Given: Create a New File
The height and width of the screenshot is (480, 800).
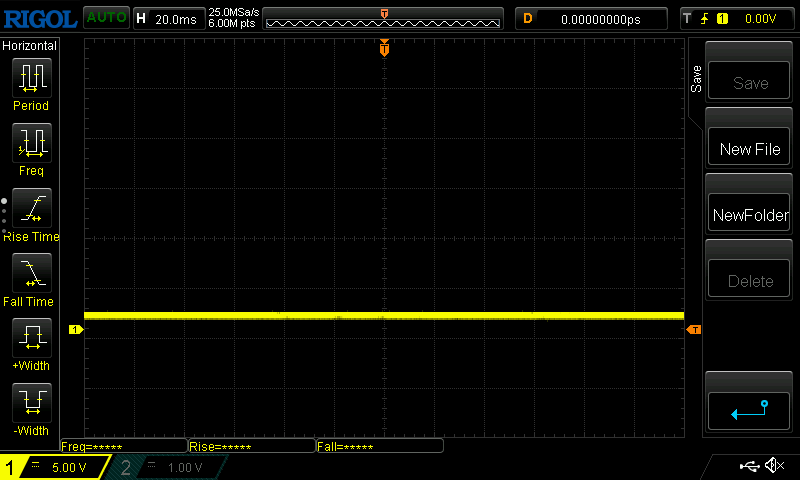Looking at the screenshot, I should coord(749,146).
